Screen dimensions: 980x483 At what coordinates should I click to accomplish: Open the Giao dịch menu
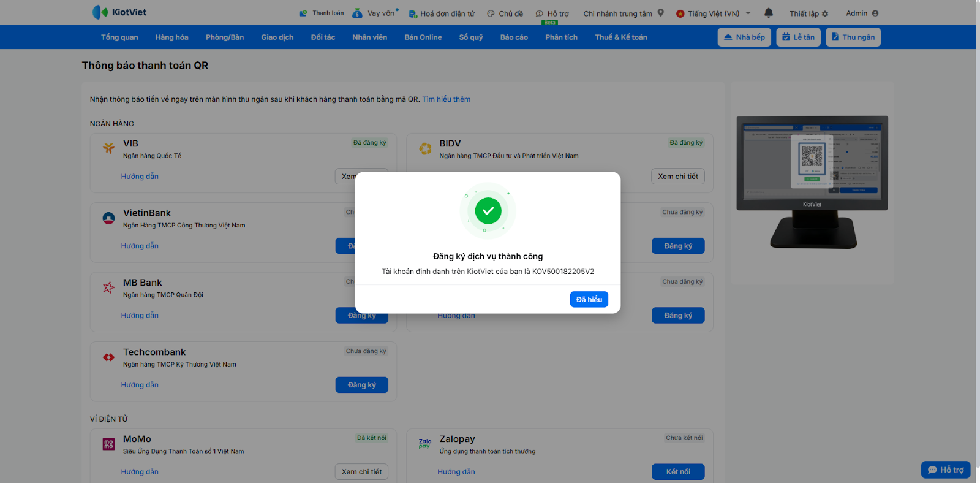pyautogui.click(x=277, y=37)
